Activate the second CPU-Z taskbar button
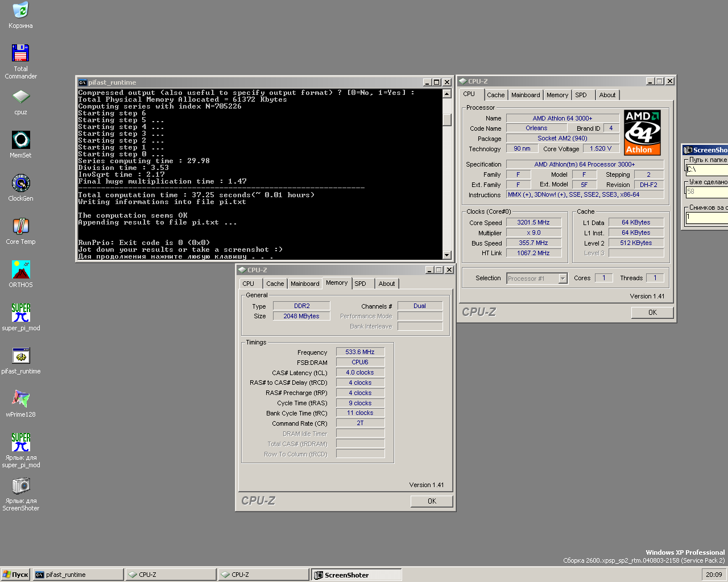Image resolution: width=728 pixels, height=582 pixels. coord(264,575)
